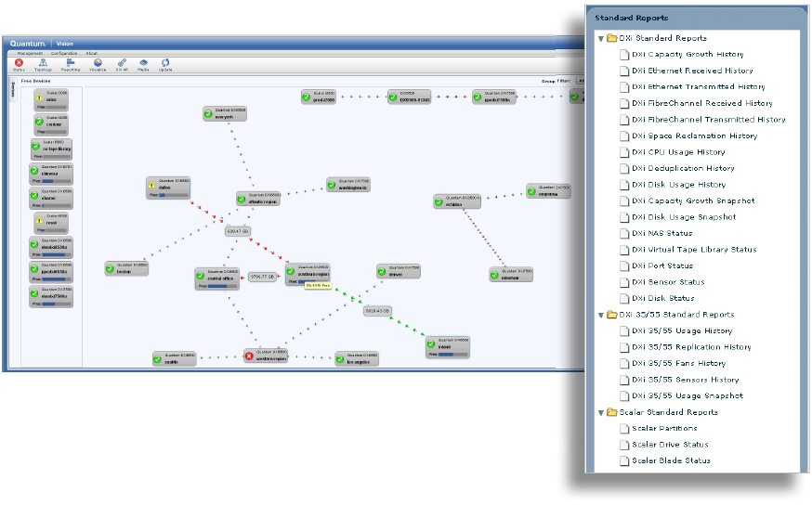Collapse the DXi 35/55 Standard Reports folder
This screenshot has height=505, width=812.
click(601, 315)
